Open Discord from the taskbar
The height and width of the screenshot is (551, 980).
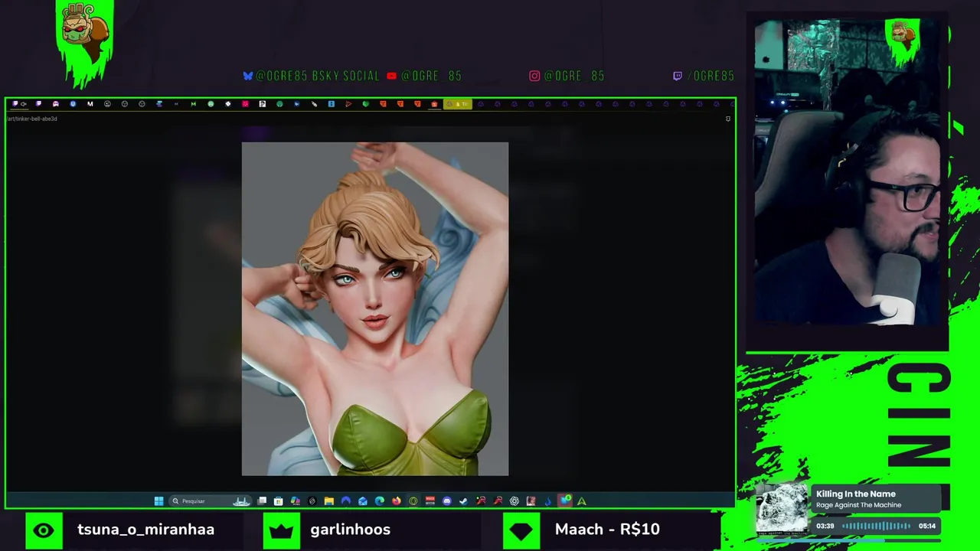click(x=447, y=501)
